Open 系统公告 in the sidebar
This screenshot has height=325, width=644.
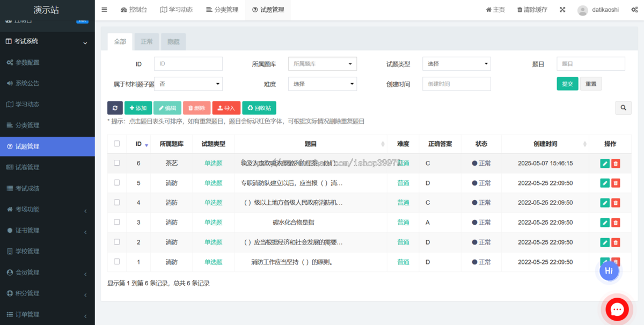click(47, 83)
